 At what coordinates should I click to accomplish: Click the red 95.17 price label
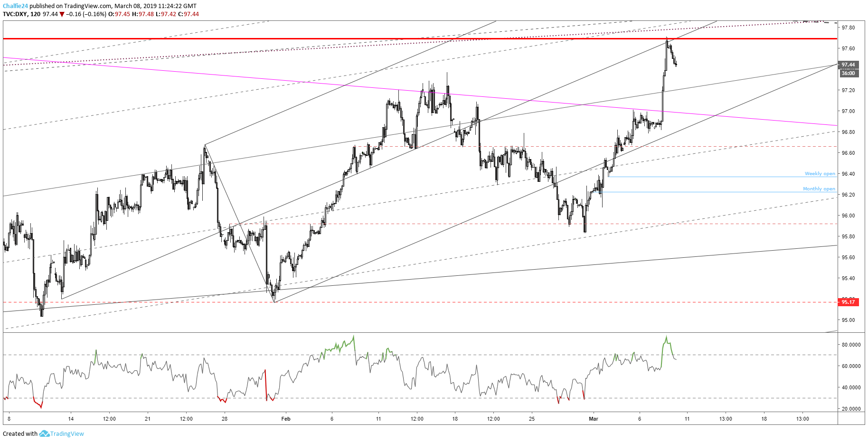click(x=848, y=302)
